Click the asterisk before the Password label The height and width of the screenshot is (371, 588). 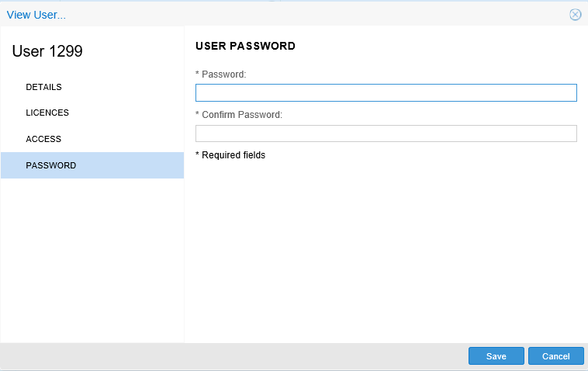(198, 75)
